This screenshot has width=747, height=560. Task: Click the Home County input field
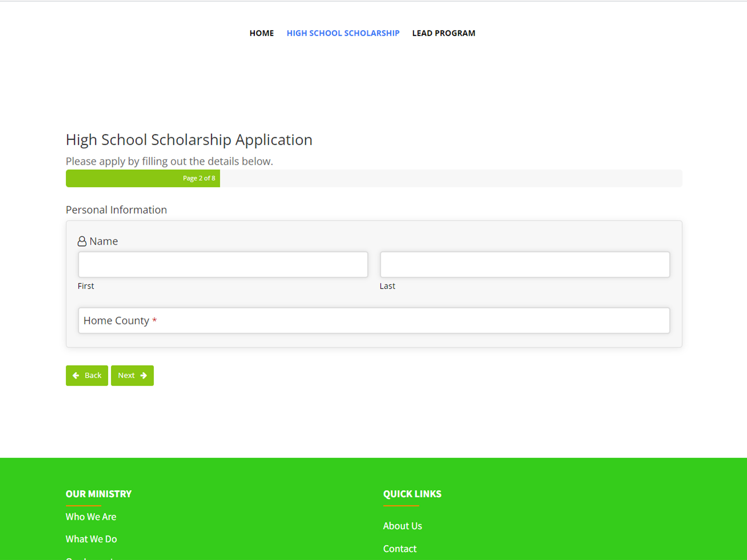click(374, 320)
